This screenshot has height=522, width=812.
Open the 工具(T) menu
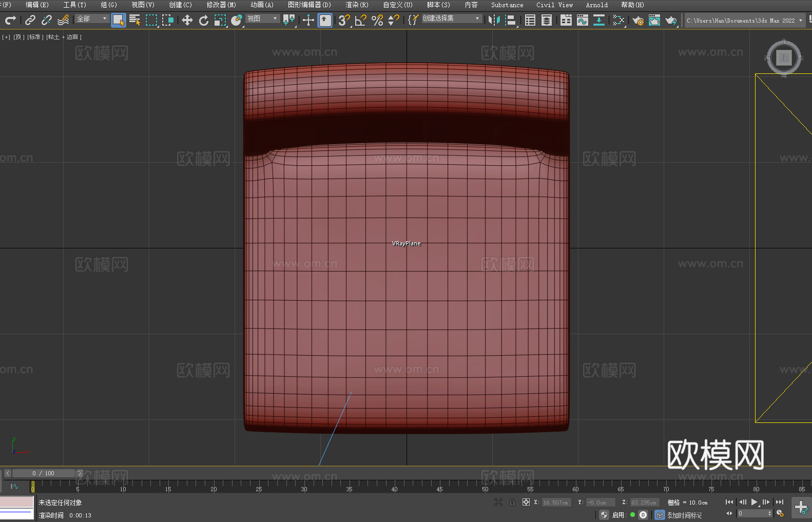[74, 5]
